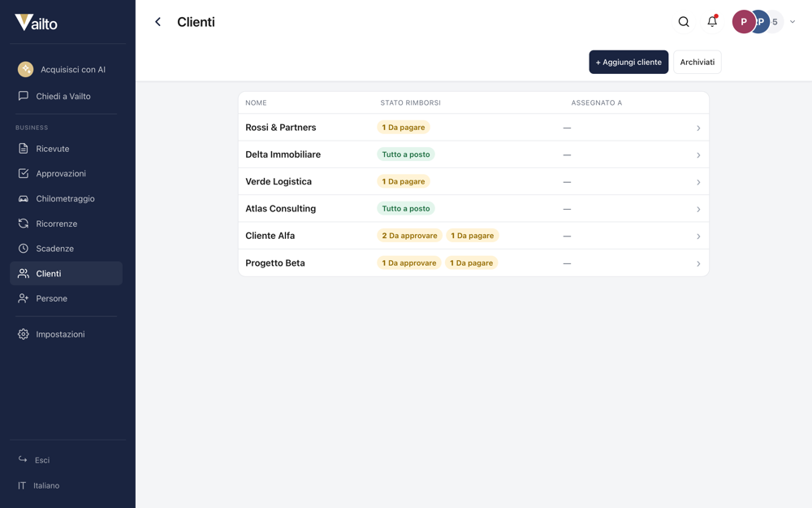Image resolution: width=812 pixels, height=508 pixels.
Task: Click Delta Immobiliare client name
Action: click(x=283, y=154)
